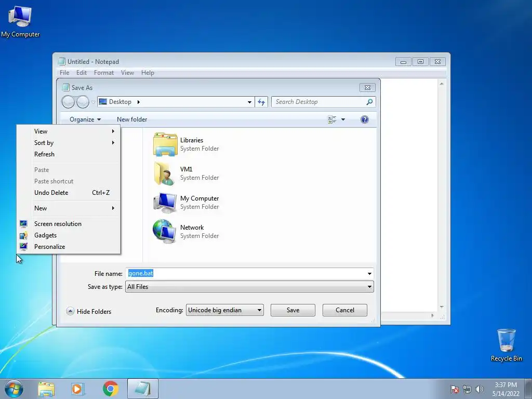Click the Notepad vertical scrollbar up arrow
This screenshot has width=532, height=399.
(442, 84)
